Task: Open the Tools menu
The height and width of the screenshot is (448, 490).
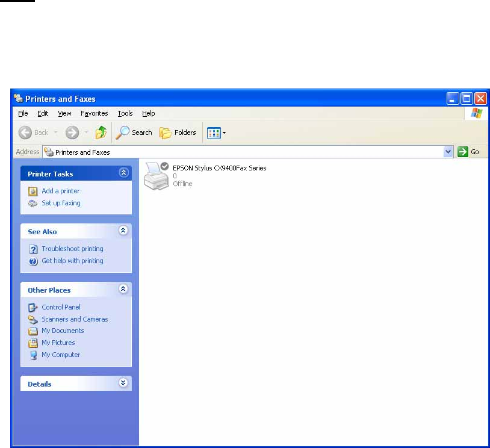Action: [125, 113]
